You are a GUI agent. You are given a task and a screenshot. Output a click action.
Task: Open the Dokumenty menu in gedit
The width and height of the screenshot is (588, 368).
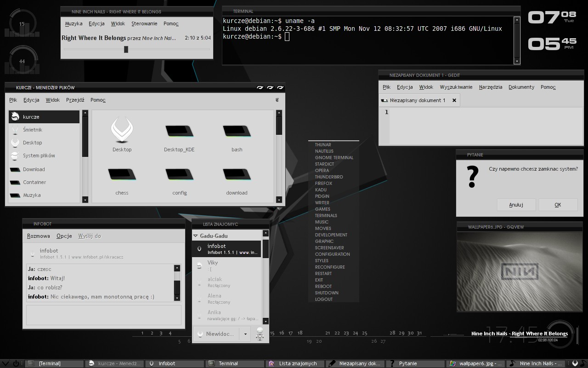point(521,87)
